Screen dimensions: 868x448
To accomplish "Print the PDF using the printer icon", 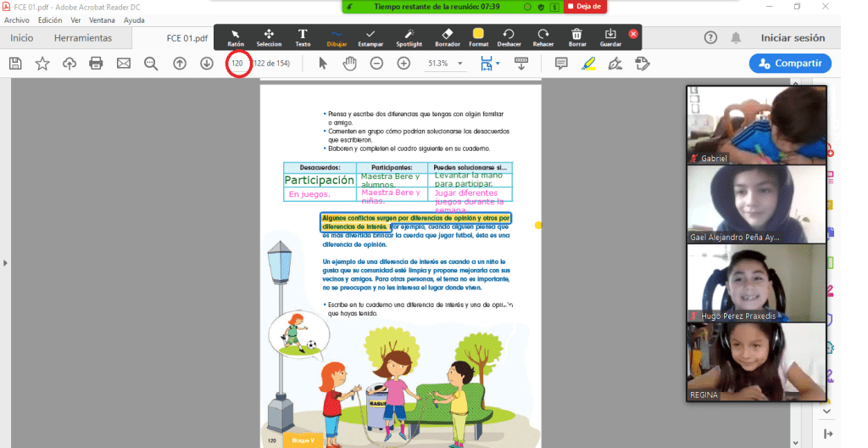I will coord(97,64).
